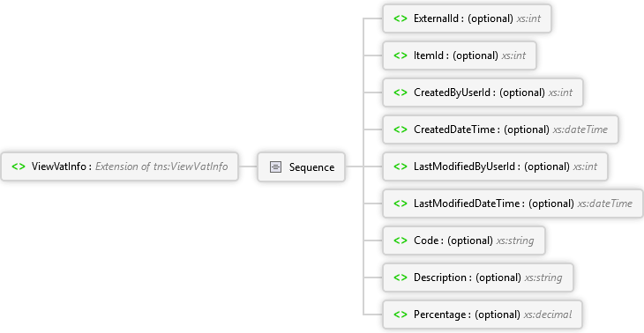Click the element icon next to ItemId
Screen dimensions: 644x333
pos(401,55)
